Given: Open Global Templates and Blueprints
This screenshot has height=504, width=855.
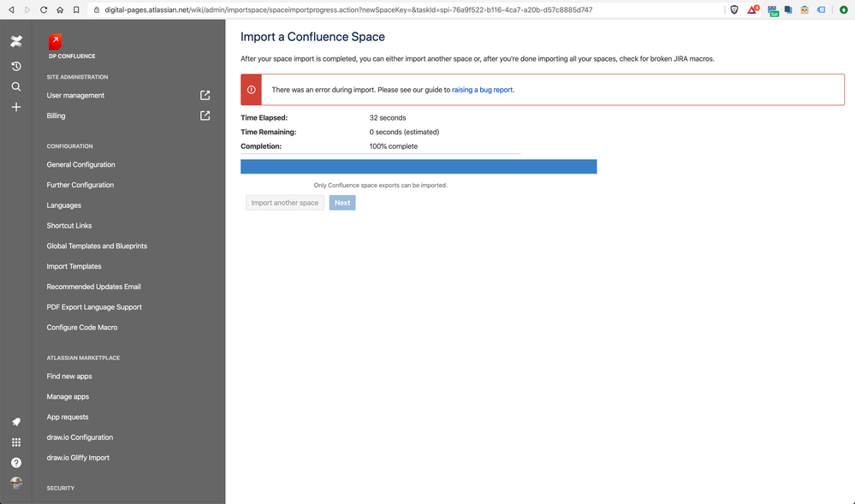Looking at the screenshot, I should (97, 246).
